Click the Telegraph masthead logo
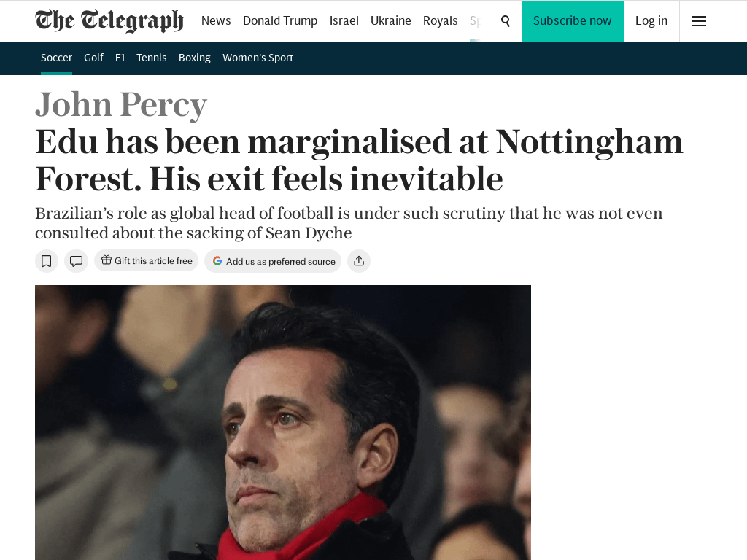This screenshot has height=560, width=747. 109,20
